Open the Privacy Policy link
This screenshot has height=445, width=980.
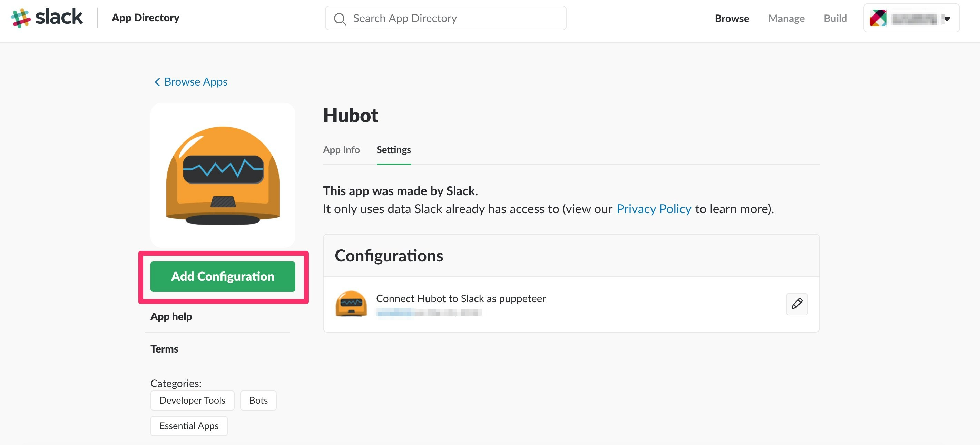[654, 209]
